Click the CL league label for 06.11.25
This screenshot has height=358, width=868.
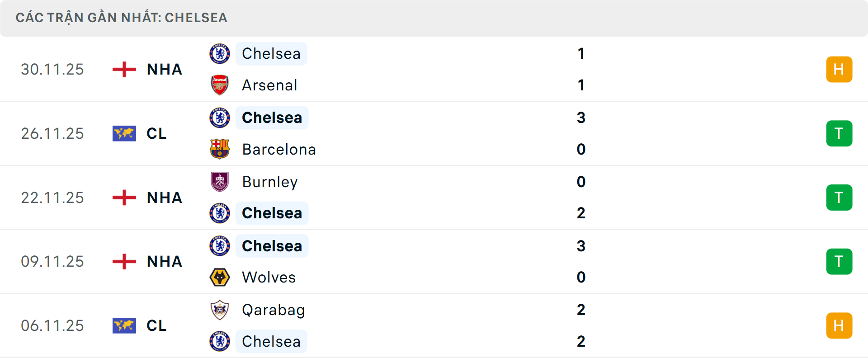[x=156, y=325]
